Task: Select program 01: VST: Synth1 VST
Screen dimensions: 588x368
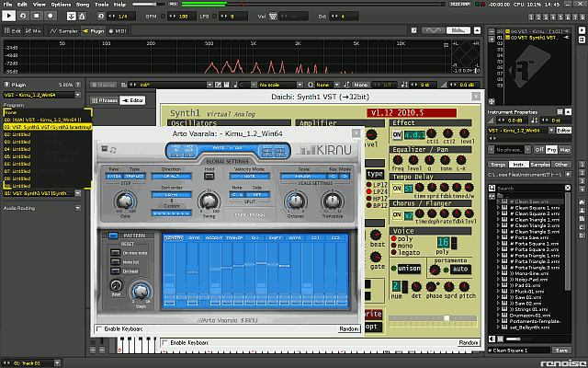Action: pos(48,127)
